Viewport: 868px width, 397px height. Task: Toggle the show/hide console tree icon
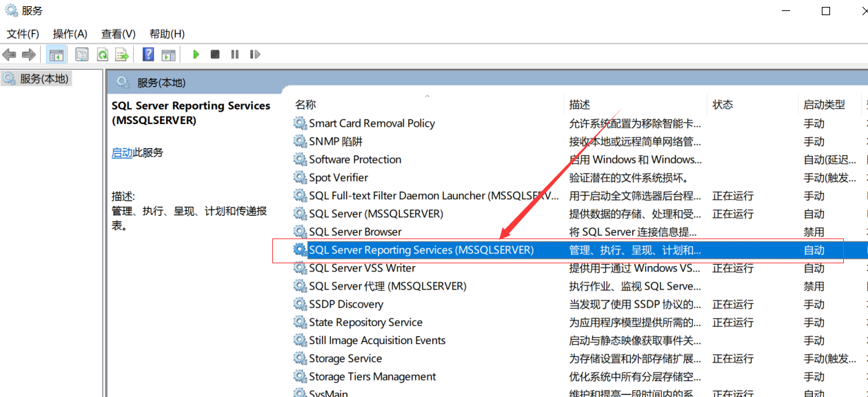coord(57,54)
